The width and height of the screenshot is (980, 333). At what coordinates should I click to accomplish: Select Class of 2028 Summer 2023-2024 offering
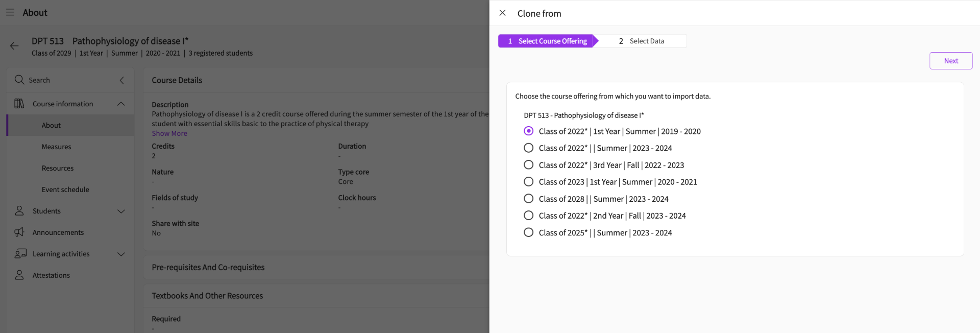529,199
